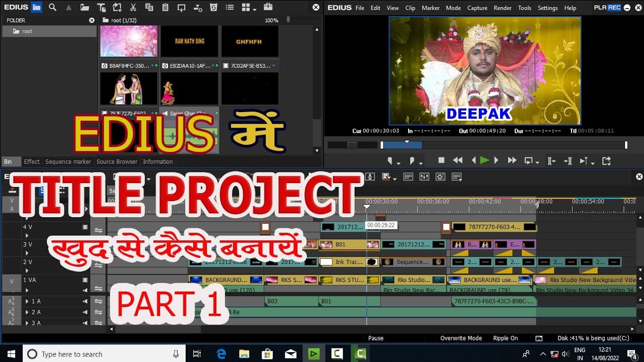Screen dimensions: 644x362
Task: Click the Cut scissors icon in bin
Action: (133, 8)
